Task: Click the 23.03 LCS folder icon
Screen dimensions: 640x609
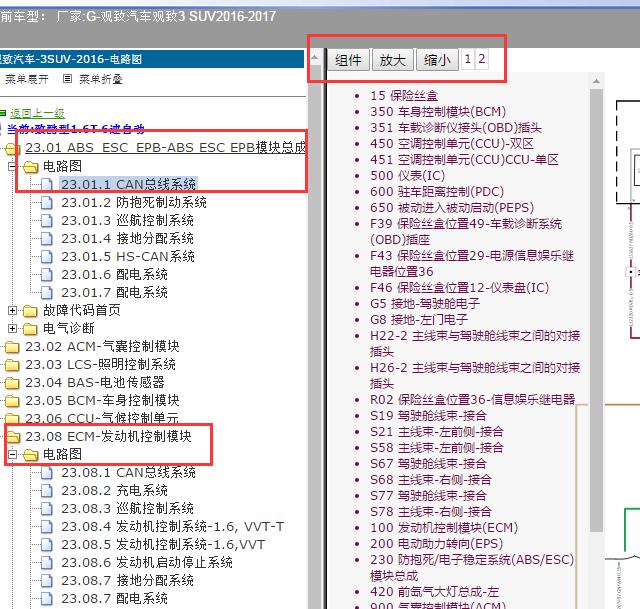Action: pos(12,365)
